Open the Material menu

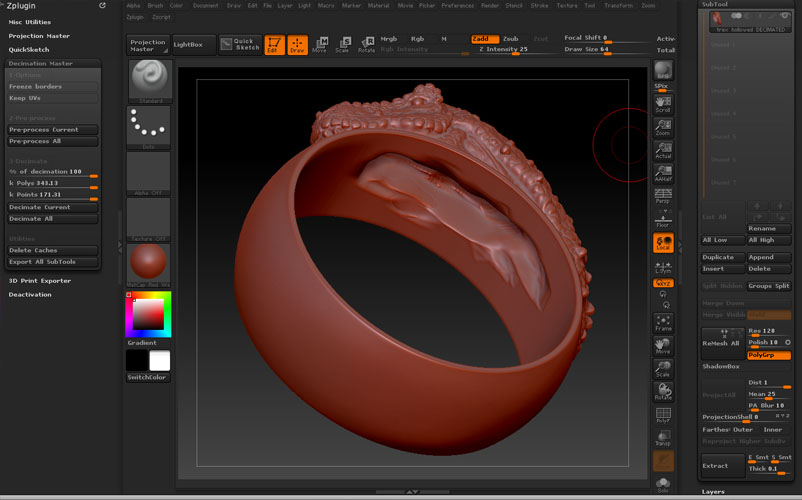378,6
